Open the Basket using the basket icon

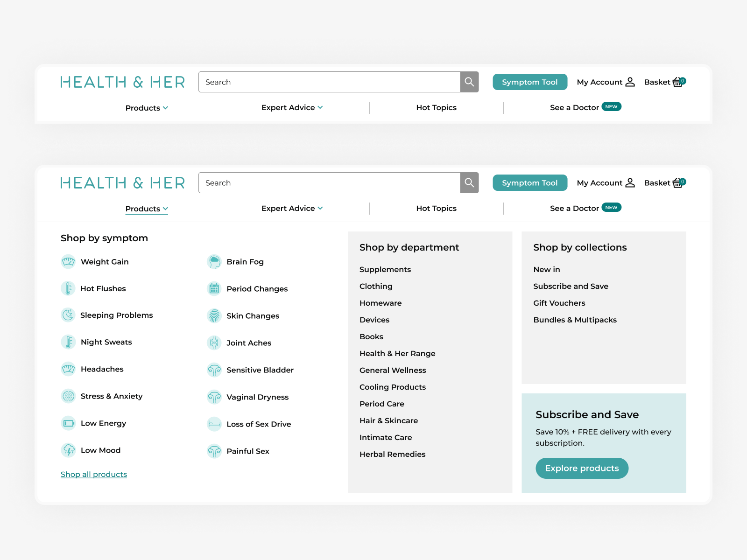pyautogui.click(x=677, y=182)
